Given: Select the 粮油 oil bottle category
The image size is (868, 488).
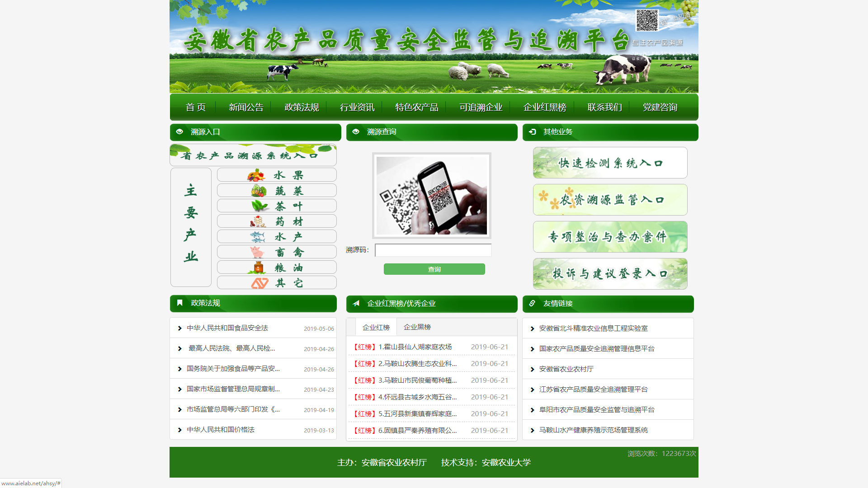Looking at the screenshot, I should point(277,267).
